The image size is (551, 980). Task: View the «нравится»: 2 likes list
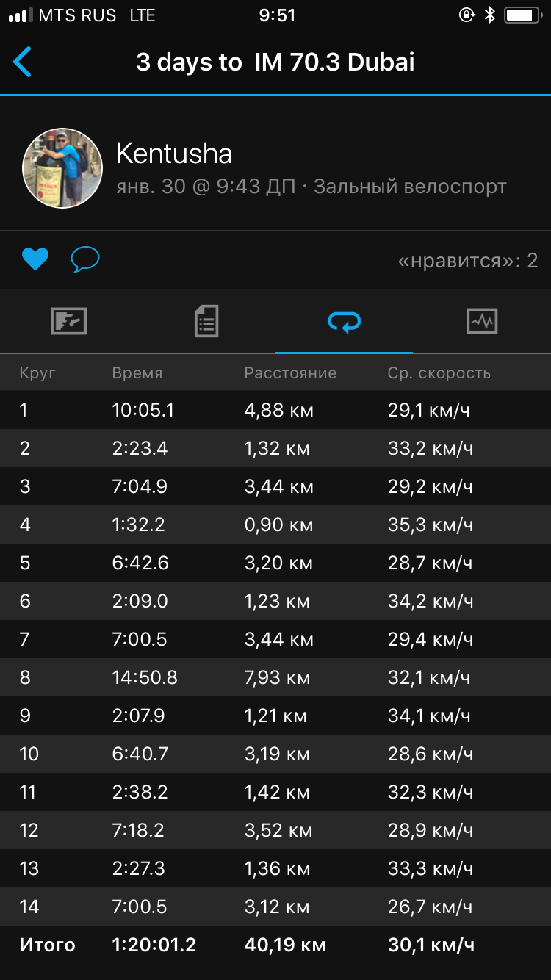[467, 260]
